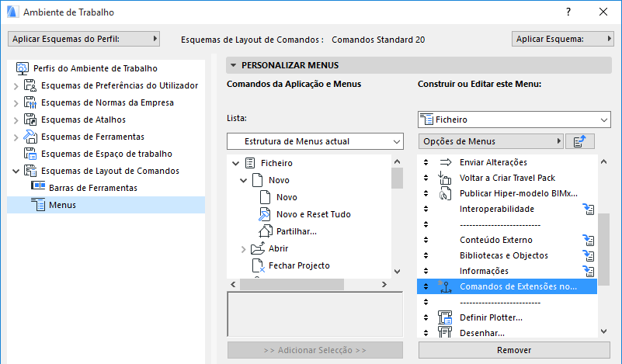Click the submenu icon beside Bibliotecas e Objectos
The image size is (622, 364).
point(589,255)
